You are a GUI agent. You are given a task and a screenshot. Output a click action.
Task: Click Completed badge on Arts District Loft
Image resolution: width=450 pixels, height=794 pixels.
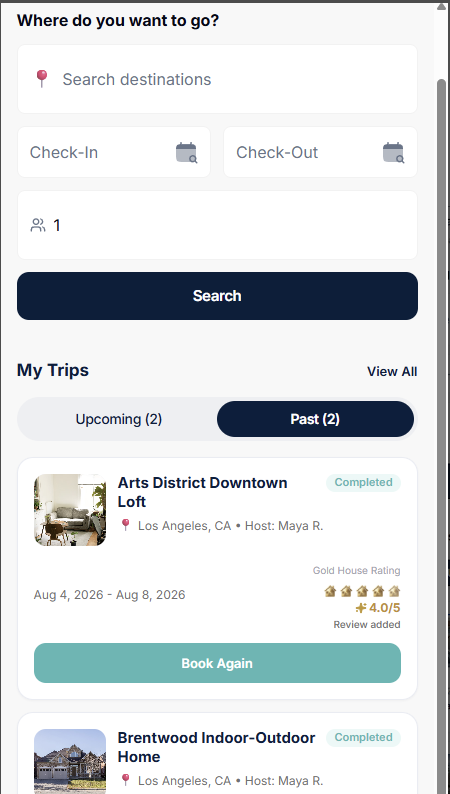[x=363, y=483]
